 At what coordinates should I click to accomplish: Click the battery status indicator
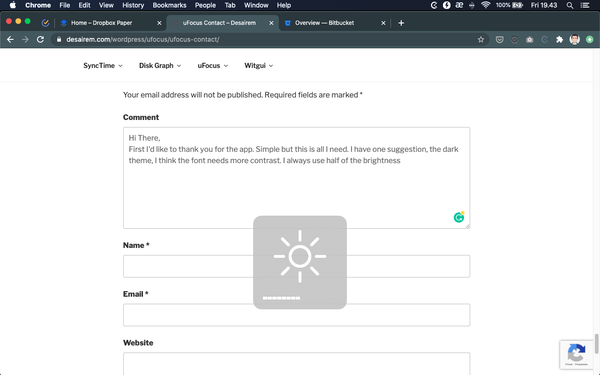click(509, 5)
